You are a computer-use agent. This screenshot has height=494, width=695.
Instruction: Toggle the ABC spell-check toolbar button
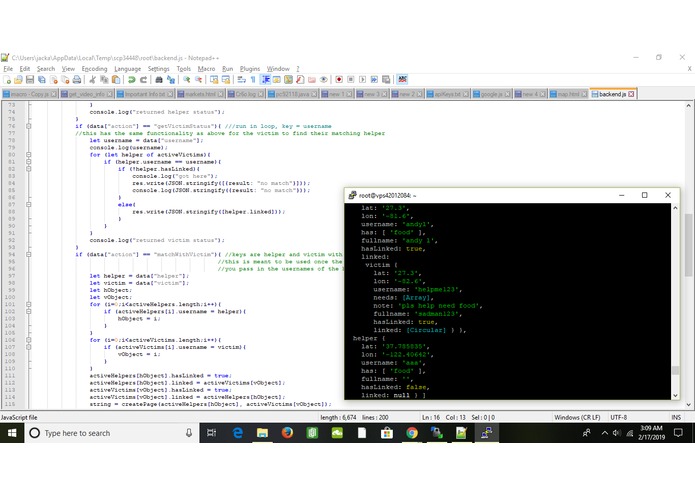(x=402, y=80)
